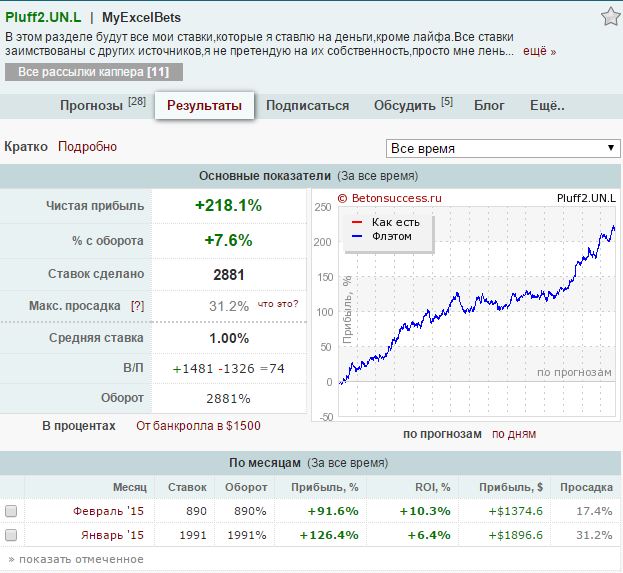Click the blue Флэтом legend swatch

pos(357,236)
